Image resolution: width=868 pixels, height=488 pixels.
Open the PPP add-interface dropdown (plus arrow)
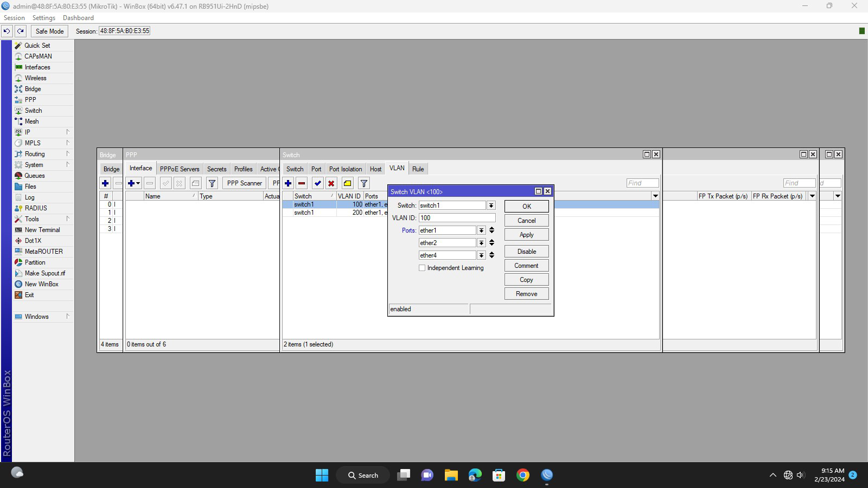coord(133,183)
